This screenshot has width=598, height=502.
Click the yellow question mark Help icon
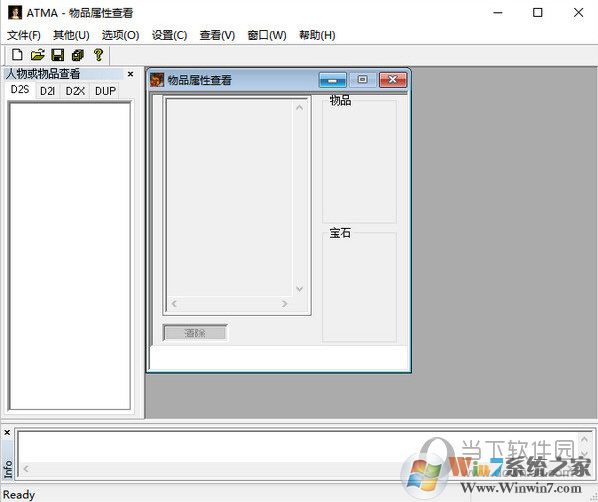(98, 55)
